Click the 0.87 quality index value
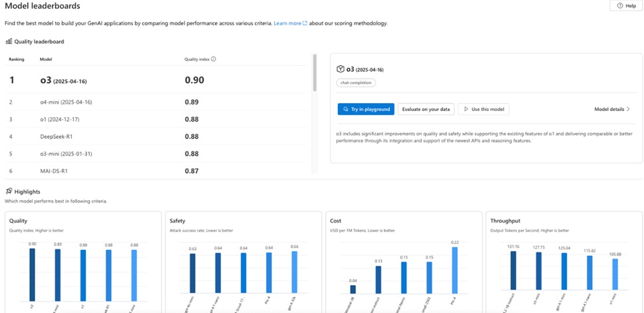The height and width of the screenshot is (313, 644). click(192, 171)
